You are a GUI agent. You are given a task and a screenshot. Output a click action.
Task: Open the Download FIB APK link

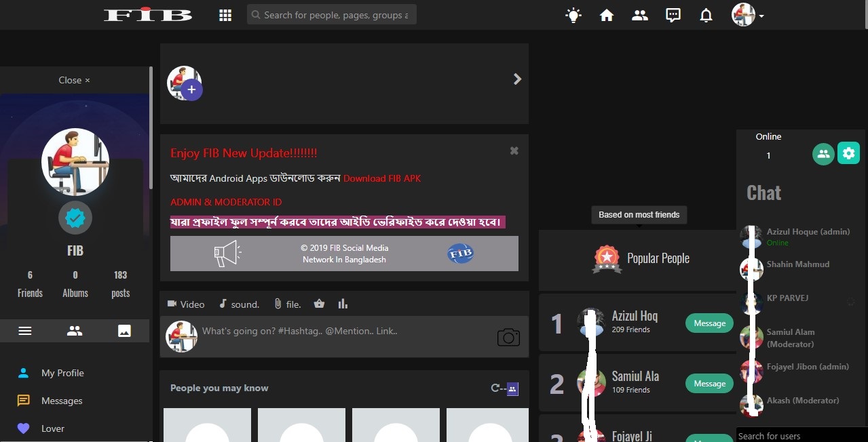(x=382, y=178)
